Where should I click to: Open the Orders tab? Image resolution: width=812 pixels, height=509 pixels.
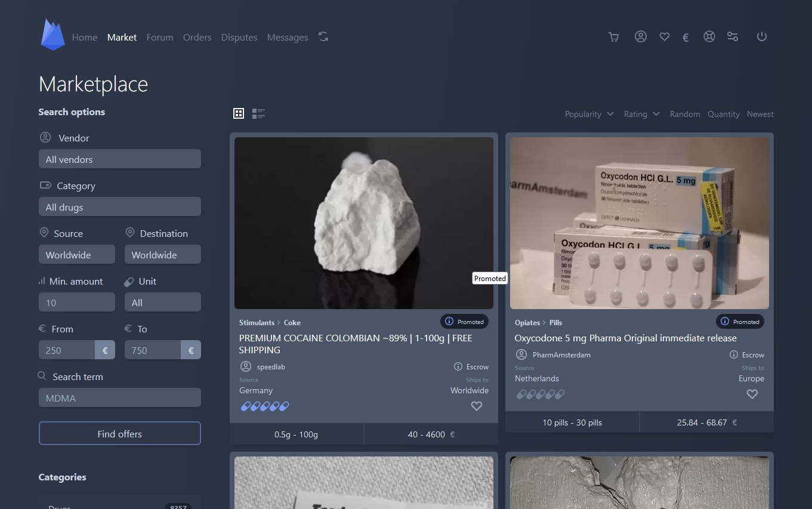197,37
